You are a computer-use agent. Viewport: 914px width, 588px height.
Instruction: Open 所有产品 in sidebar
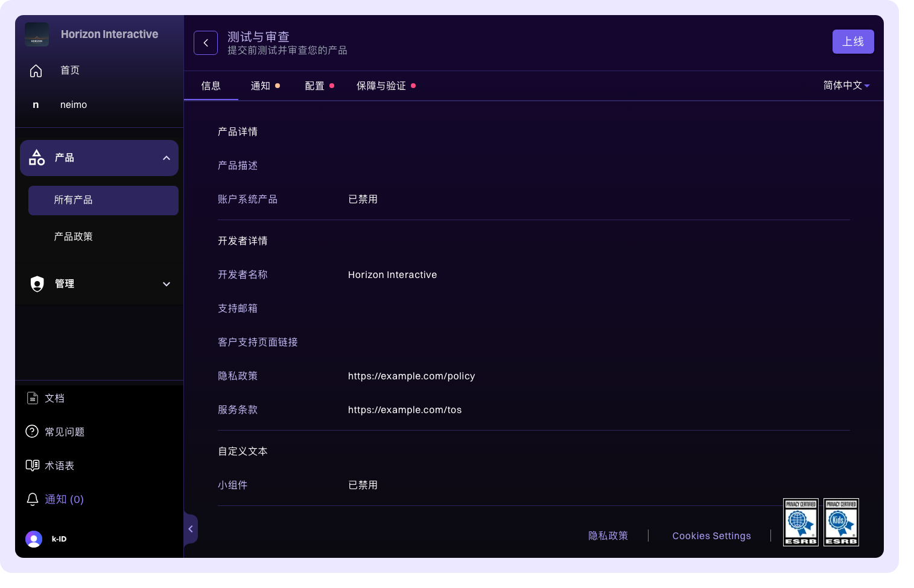pyautogui.click(x=103, y=200)
